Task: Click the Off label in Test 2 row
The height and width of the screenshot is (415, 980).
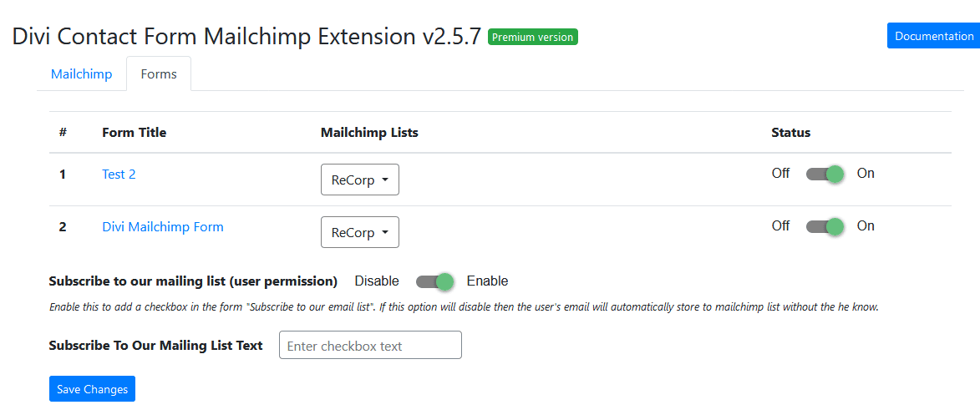Action: 780,174
